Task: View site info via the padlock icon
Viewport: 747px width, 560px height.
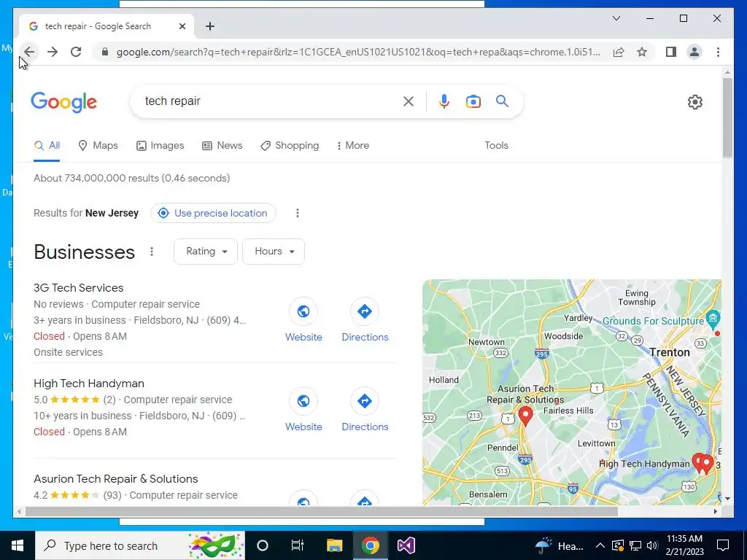Action: 105,52
